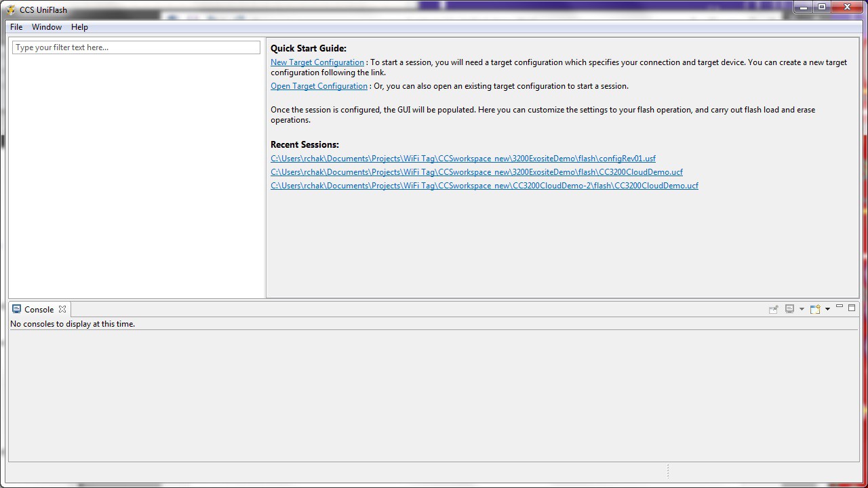Open recent 3200ExositeDemo CC3200CloudDemo.ucf session
Viewport: 868px width, 488px height.
(x=477, y=172)
